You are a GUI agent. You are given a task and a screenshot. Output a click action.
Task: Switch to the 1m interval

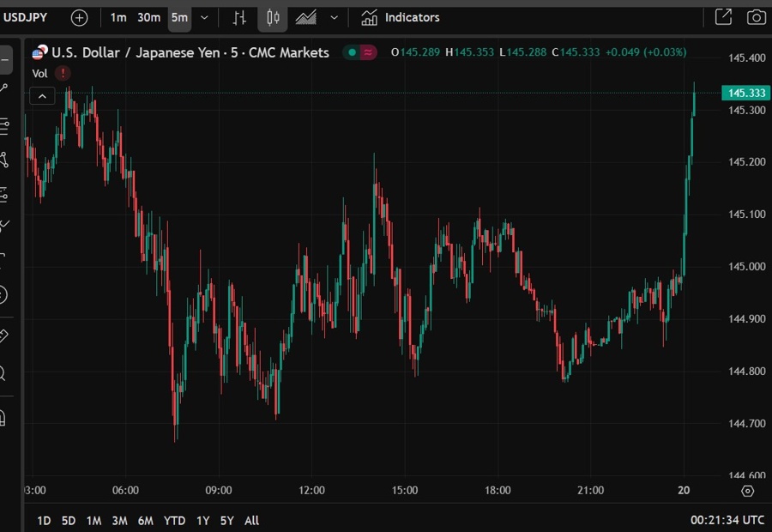(x=119, y=17)
